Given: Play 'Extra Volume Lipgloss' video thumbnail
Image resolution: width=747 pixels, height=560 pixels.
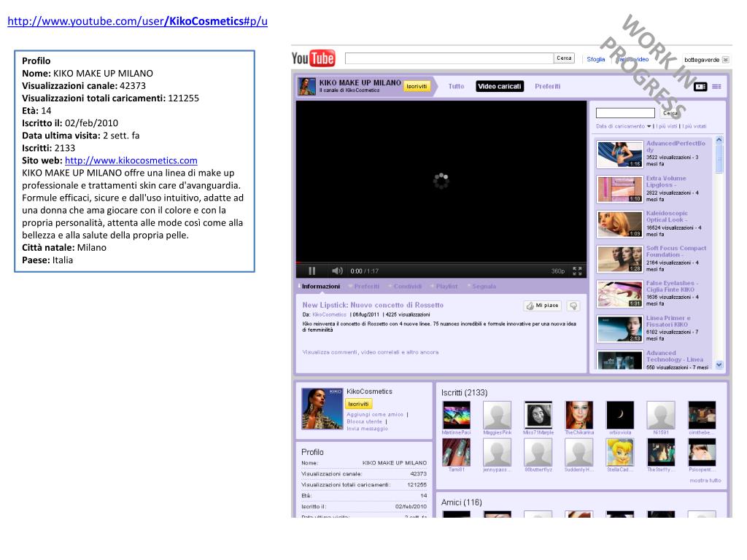Looking at the screenshot, I should pyautogui.click(x=620, y=190).
